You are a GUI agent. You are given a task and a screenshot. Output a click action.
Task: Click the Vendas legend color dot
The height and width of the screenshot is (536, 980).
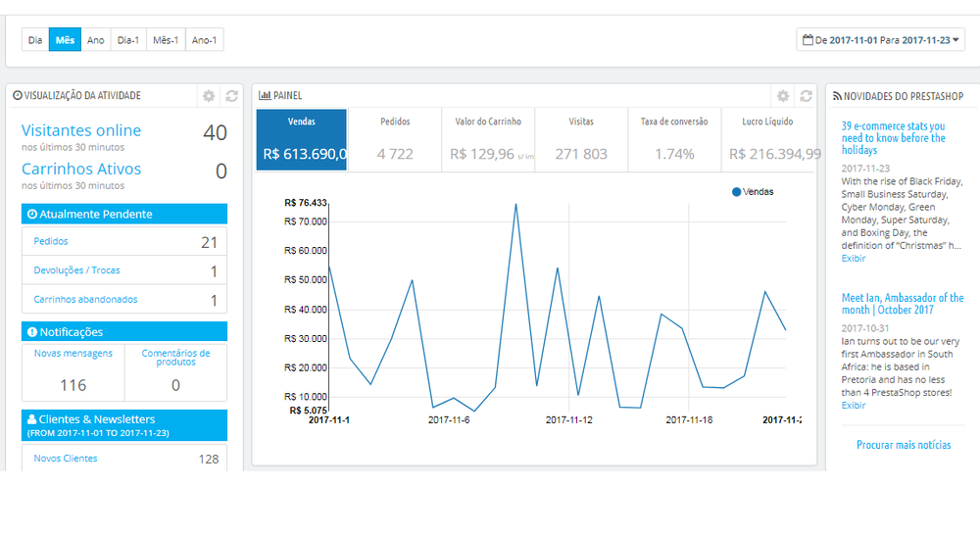[x=736, y=192]
